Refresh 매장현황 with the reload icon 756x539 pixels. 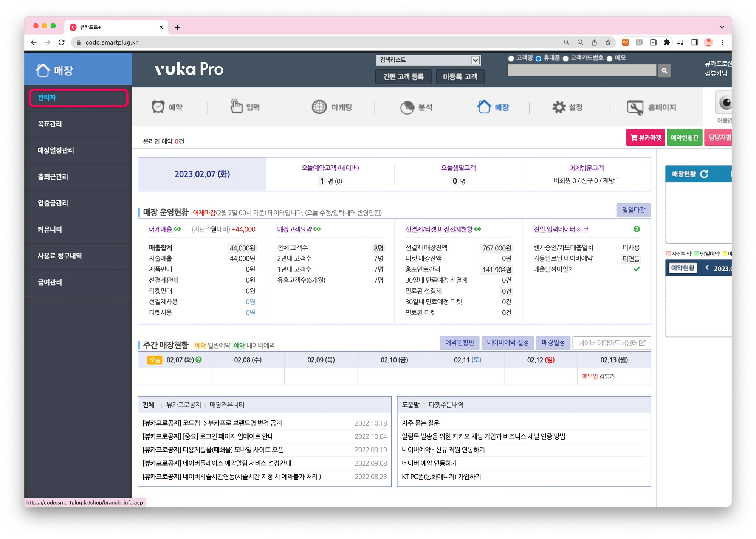704,174
